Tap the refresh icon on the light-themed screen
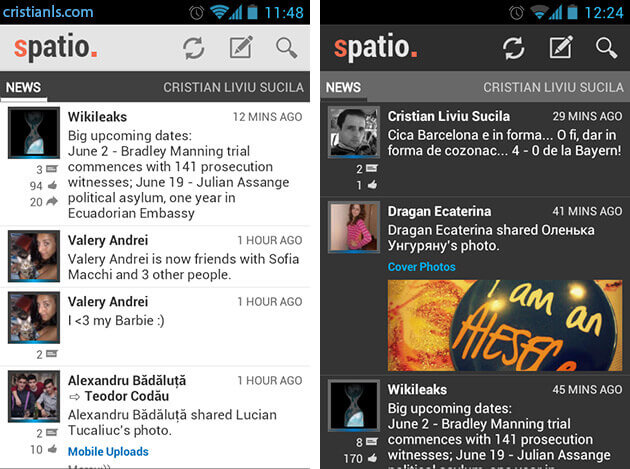This screenshot has width=630, height=469. (x=193, y=48)
